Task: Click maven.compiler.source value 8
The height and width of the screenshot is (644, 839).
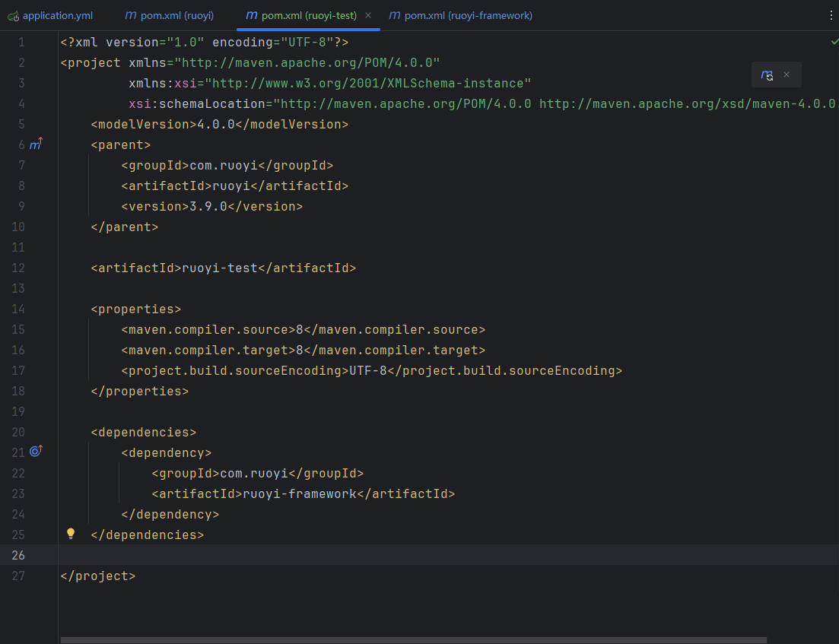Action: pyautogui.click(x=300, y=329)
